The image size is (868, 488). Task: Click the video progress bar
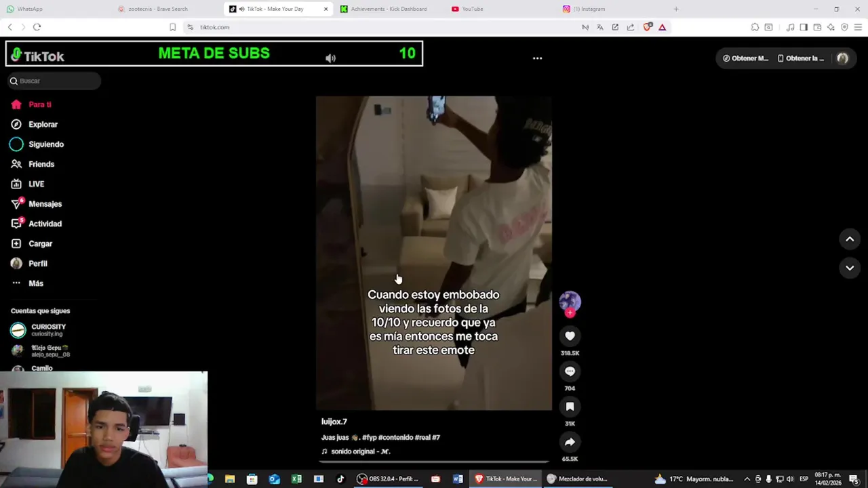tap(434, 462)
